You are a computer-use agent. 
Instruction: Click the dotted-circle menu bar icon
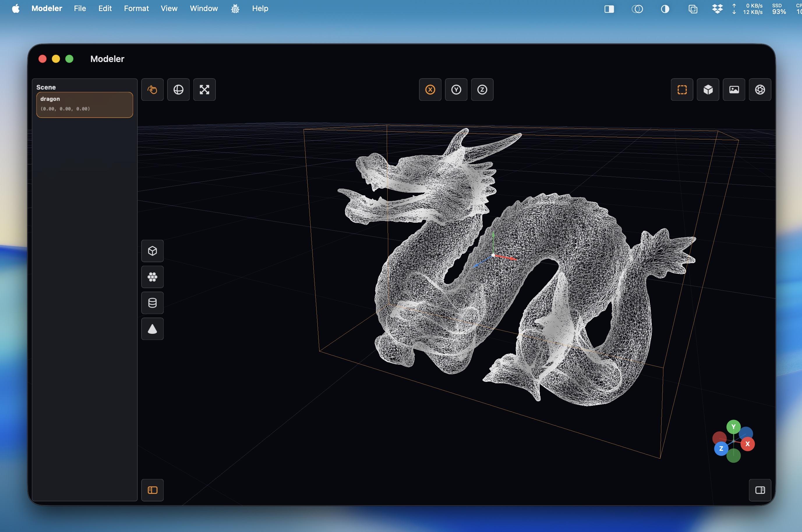637,9
